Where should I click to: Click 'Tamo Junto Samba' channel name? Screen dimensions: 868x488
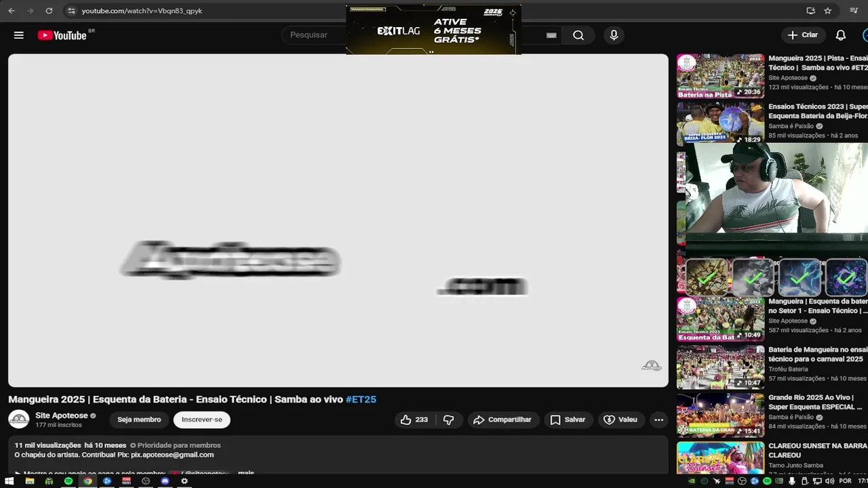click(795, 465)
